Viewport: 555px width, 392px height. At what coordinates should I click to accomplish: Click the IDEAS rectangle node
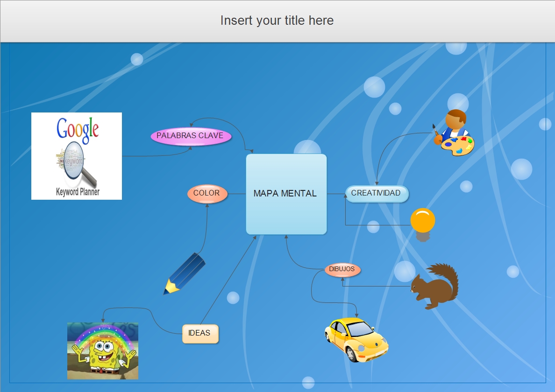(x=200, y=333)
